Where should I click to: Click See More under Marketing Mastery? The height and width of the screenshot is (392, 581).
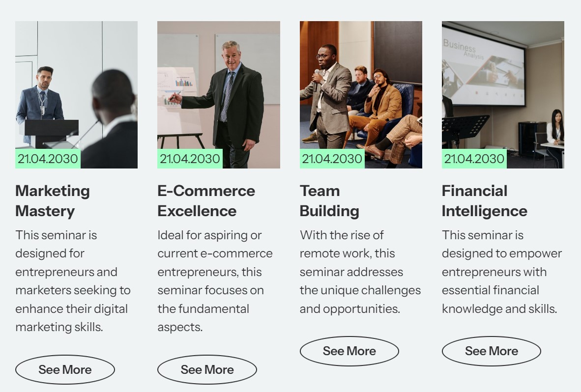(x=65, y=369)
